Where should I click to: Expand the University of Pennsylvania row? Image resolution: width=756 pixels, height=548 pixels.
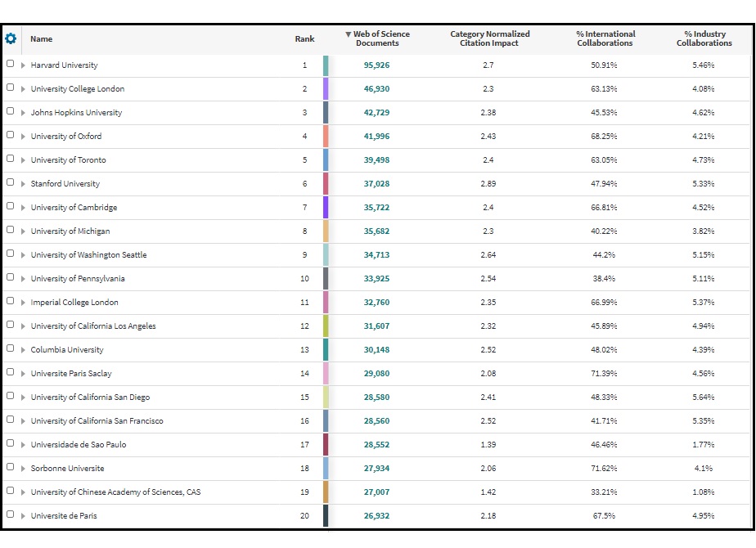point(23,279)
